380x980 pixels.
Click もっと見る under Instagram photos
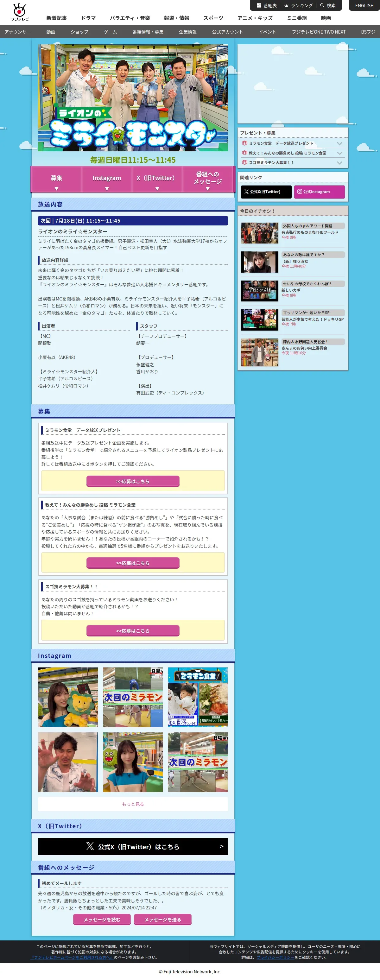(x=133, y=804)
